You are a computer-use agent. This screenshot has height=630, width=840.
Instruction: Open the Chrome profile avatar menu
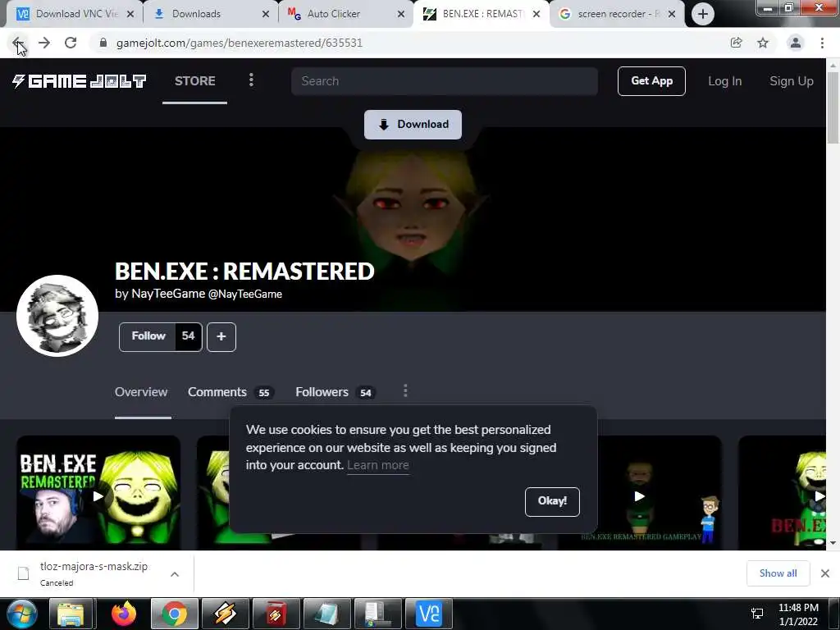pos(796,43)
